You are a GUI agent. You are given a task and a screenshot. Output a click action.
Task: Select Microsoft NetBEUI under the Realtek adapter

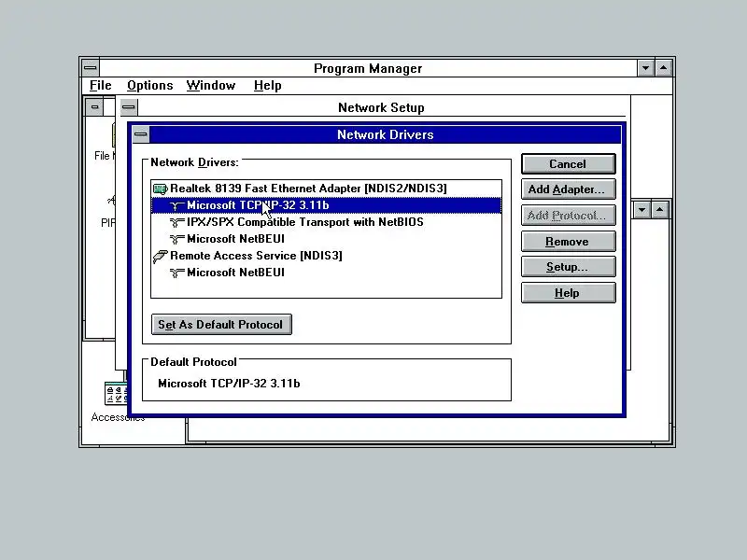[326, 239]
